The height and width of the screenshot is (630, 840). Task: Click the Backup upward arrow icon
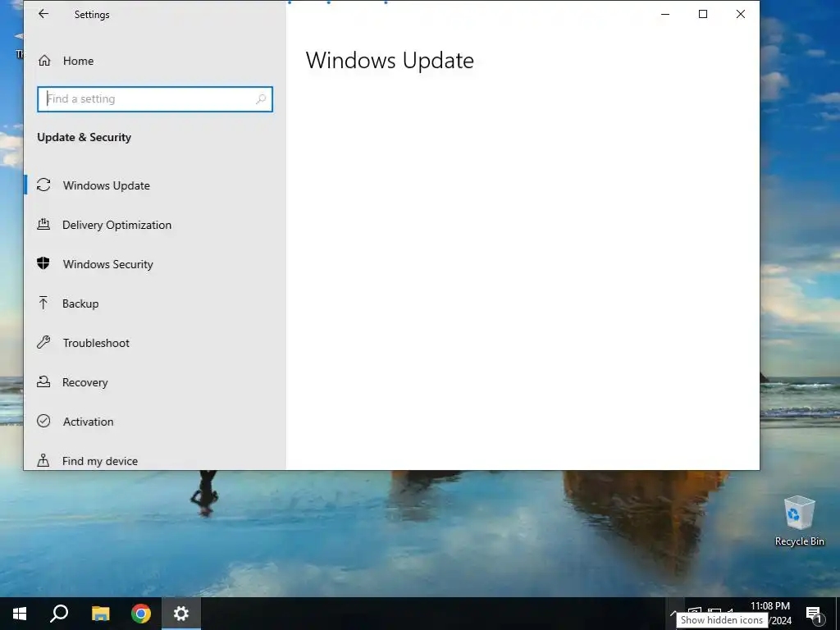tap(43, 303)
